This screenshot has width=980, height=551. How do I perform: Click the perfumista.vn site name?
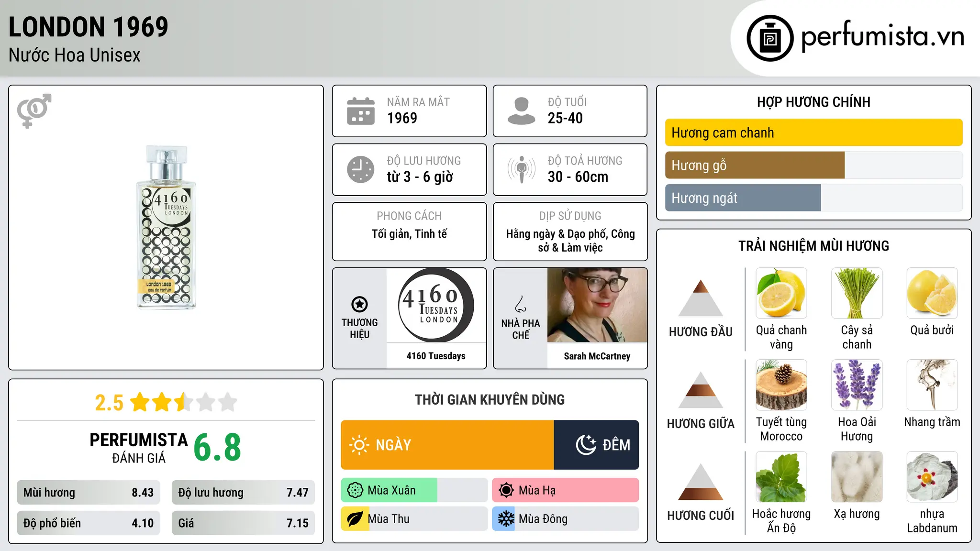pyautogui.click(x=883, y=36)
